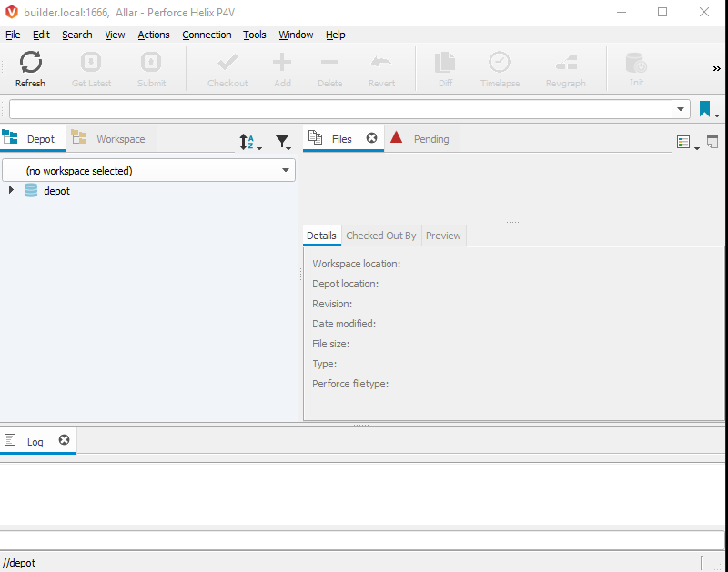Select the Checked Out By tab
Screen dimensions: 728x572
pos(381,236)
